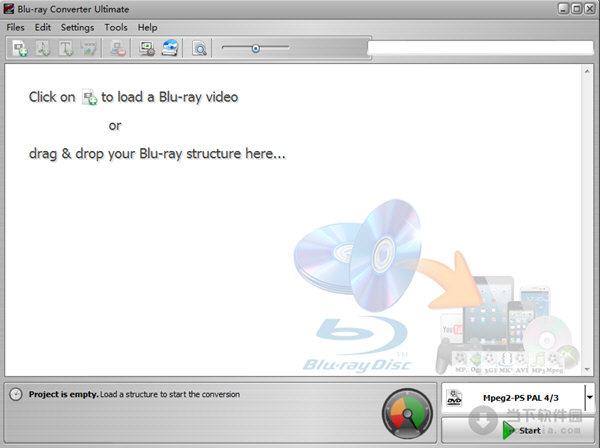Minimize the Blu-ray Converter Ultimate window
Image resolution: width=600 pixels, height=448 pixels.
tap(563, 9)
